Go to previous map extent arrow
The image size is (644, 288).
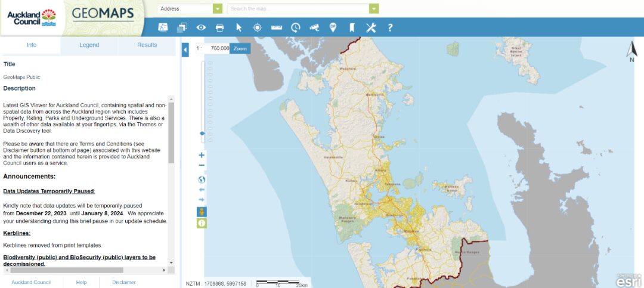(202, 190)
